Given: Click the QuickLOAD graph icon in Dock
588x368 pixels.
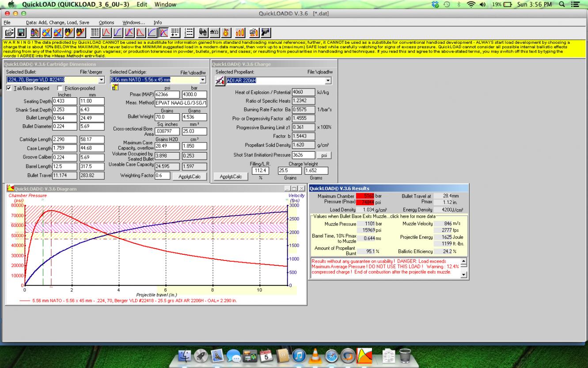Looking at the screenshot, I should [364, 356].
